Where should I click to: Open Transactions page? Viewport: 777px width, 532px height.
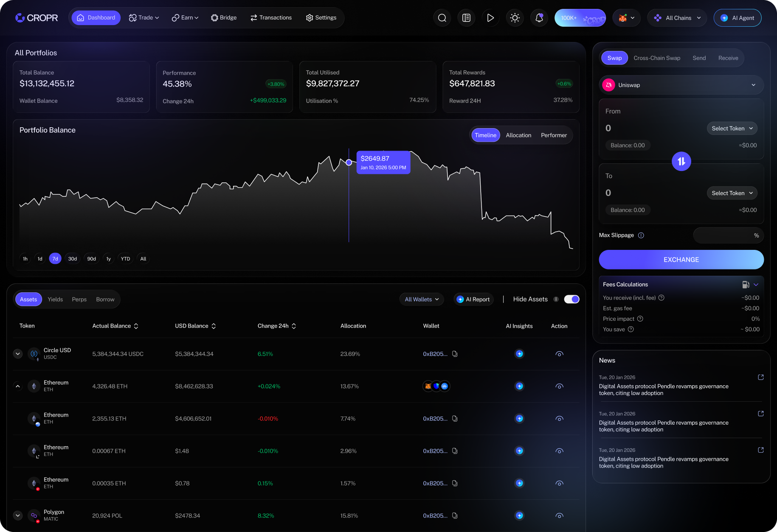tap(271, 18)
